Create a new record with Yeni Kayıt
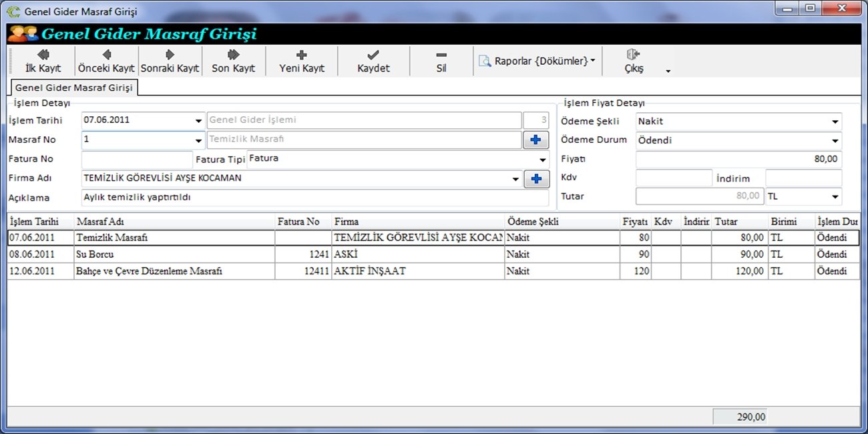The width and height of the screenshot is (868, 434). pos(301,61)
